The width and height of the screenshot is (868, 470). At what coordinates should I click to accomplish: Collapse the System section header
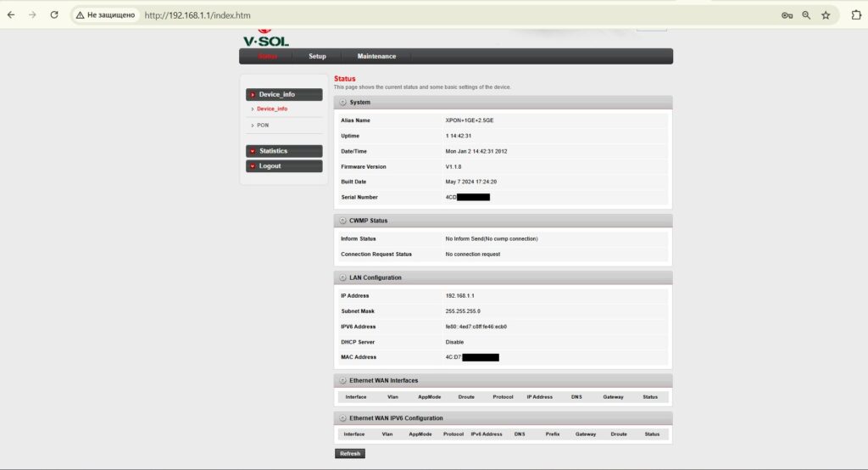pyautogui.click(x=343, y=103)
